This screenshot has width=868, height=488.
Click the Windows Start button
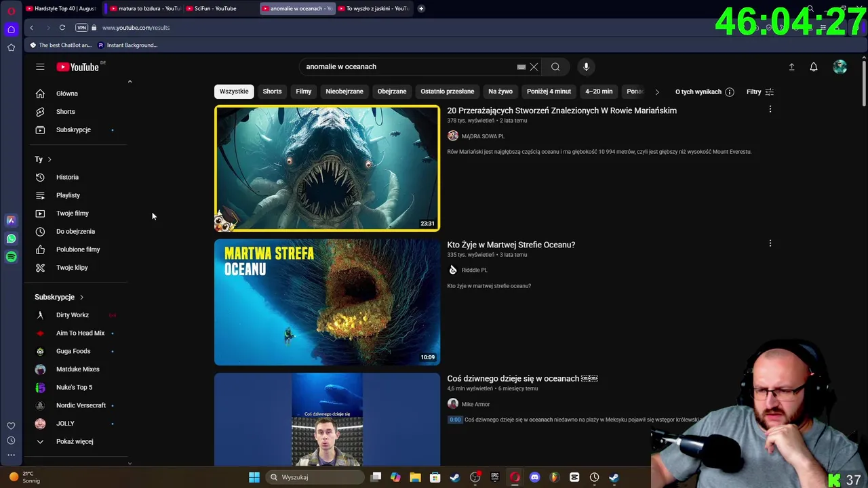pos(254,477)
